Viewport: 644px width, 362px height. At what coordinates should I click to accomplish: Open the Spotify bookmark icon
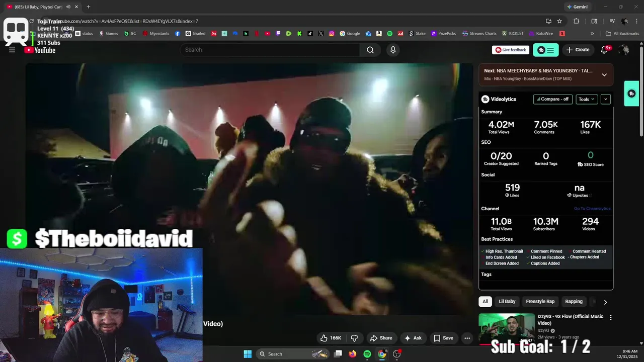click(x=389, y=34)
